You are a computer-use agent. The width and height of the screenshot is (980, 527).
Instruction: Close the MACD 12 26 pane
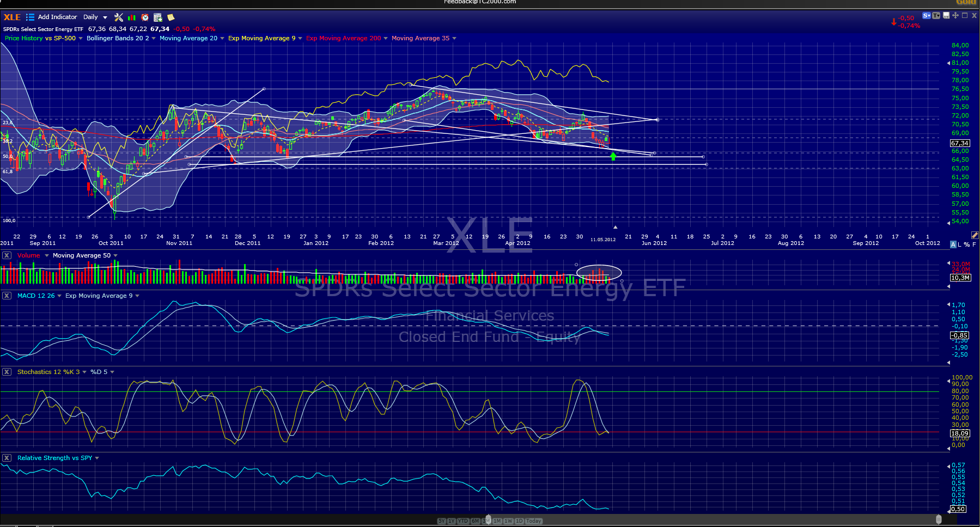coord(7,296)
